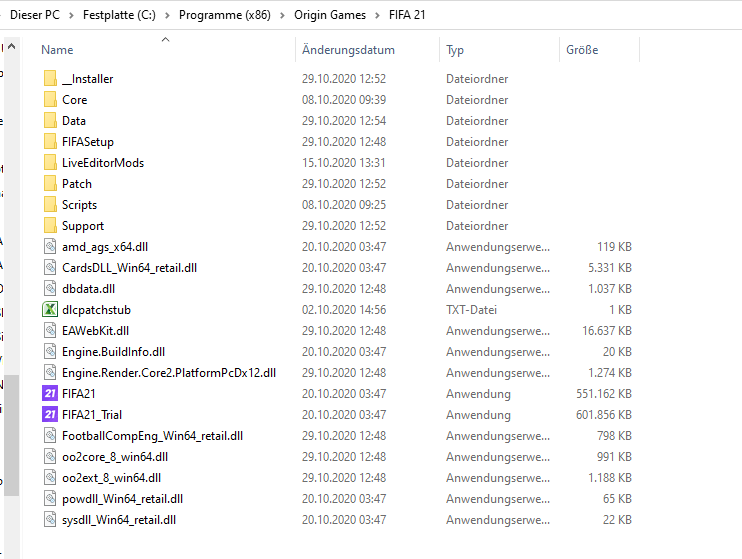Navigate to Origin Games in breadcrumb
The image size is (742, 559).
tap(330, 15)
